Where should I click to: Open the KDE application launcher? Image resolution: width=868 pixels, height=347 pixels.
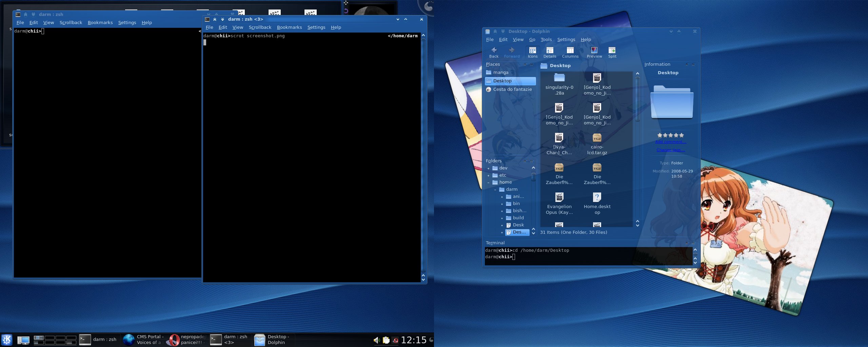(7, 340)
